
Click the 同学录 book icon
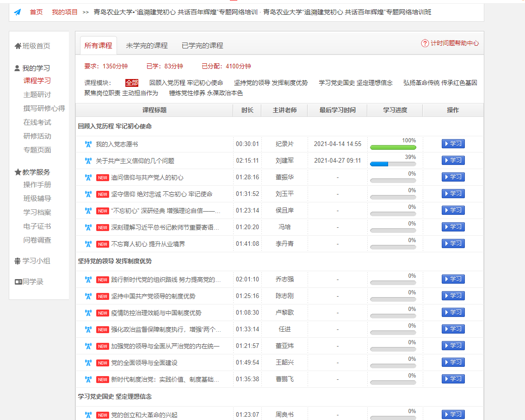pos(18,282)
